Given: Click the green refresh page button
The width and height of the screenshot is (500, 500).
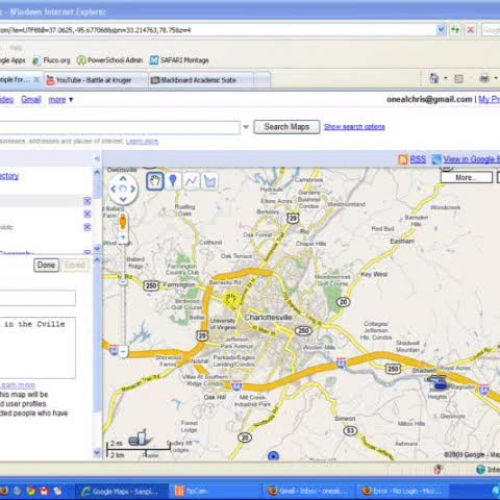Looking at the screenshot, I should (455, 30).
